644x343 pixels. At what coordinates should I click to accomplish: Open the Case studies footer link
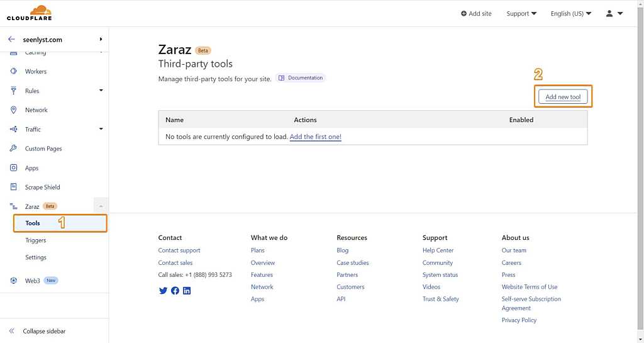(x=352, y=262)
